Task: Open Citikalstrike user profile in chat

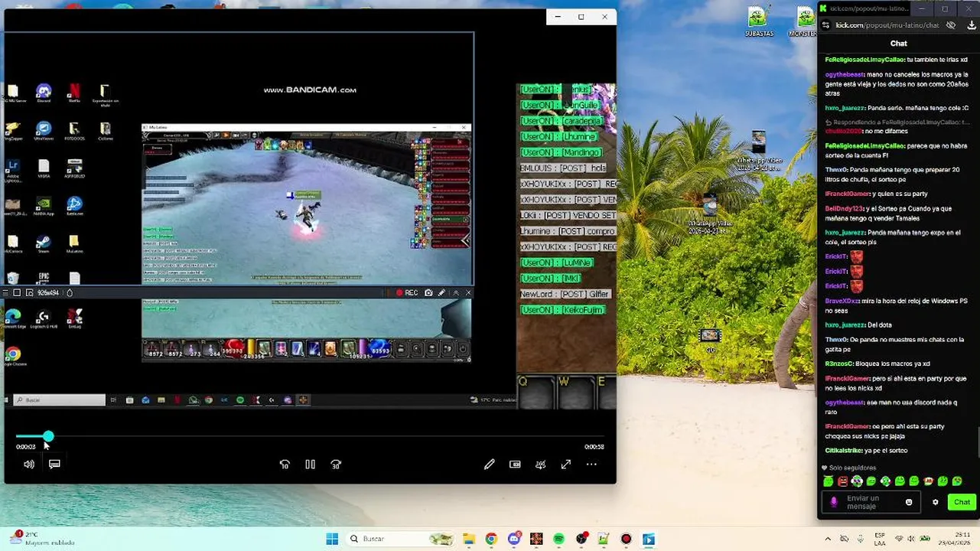Action: (845, 451)
